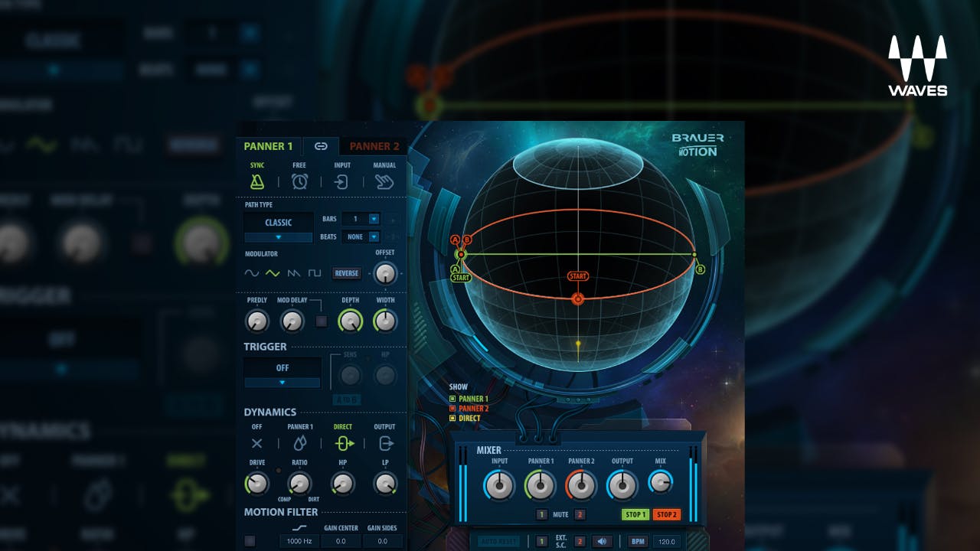Click the Width knob
This screenshot has height=551, width=980.
[x=385, y=321]
